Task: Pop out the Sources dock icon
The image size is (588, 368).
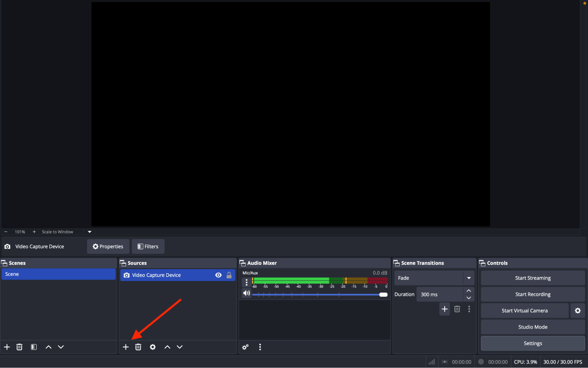Action: (123, 263)
